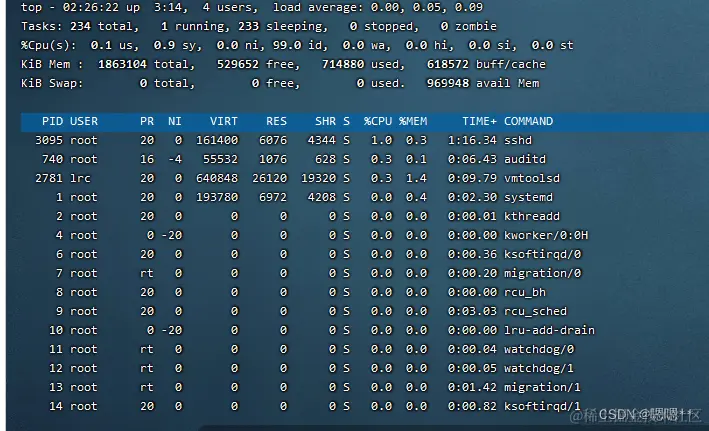The height and width of the screenshot is (431, 709).
Task: Click the 4 users text
Action: [x=230, y=7]
